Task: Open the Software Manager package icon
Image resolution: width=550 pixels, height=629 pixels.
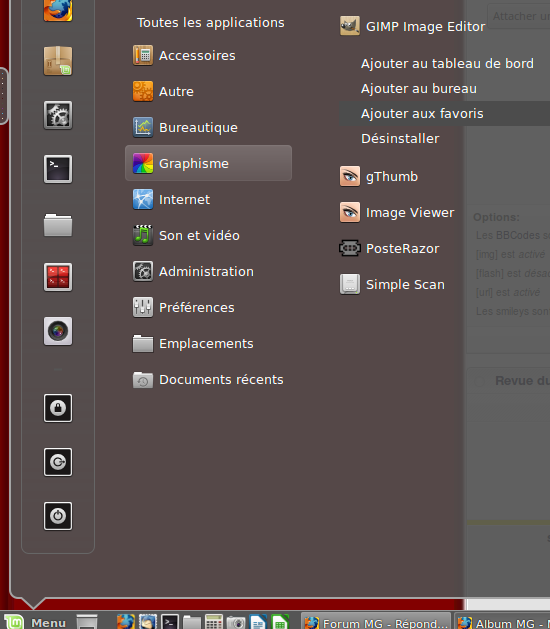Action: click(58, 61)
